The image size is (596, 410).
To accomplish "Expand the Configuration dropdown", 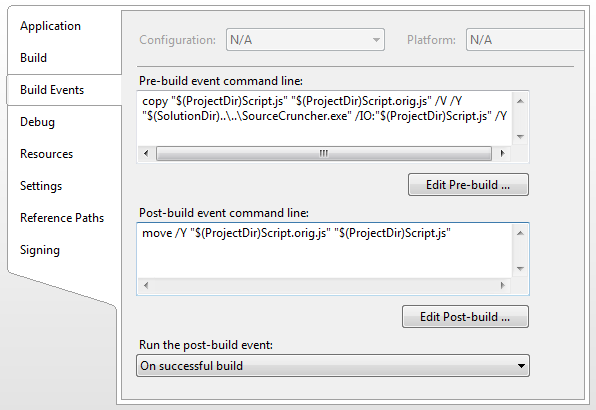I will click(305, 40).
